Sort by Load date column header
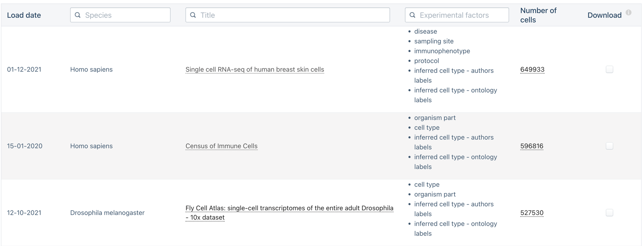The image size is (644, 246). click(24, 15)
